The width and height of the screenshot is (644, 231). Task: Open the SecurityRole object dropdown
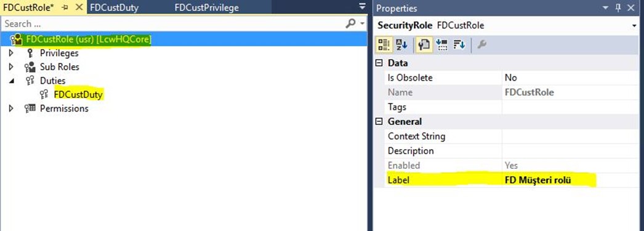(635, 26)
